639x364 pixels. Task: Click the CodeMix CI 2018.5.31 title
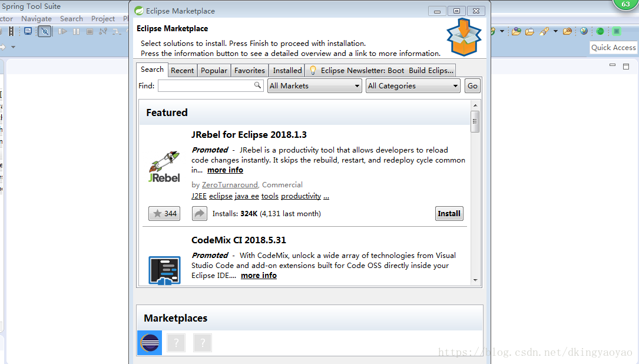click(x=239, y=240)
